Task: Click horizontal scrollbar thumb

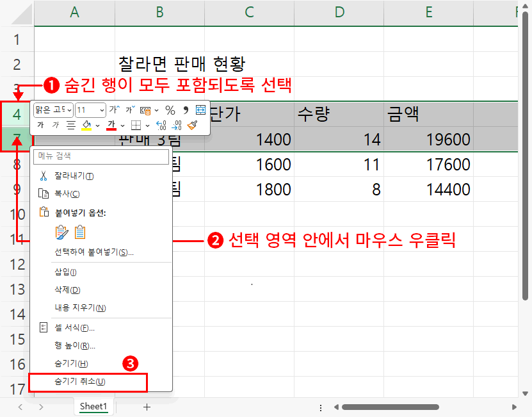Action: (390, 407)
